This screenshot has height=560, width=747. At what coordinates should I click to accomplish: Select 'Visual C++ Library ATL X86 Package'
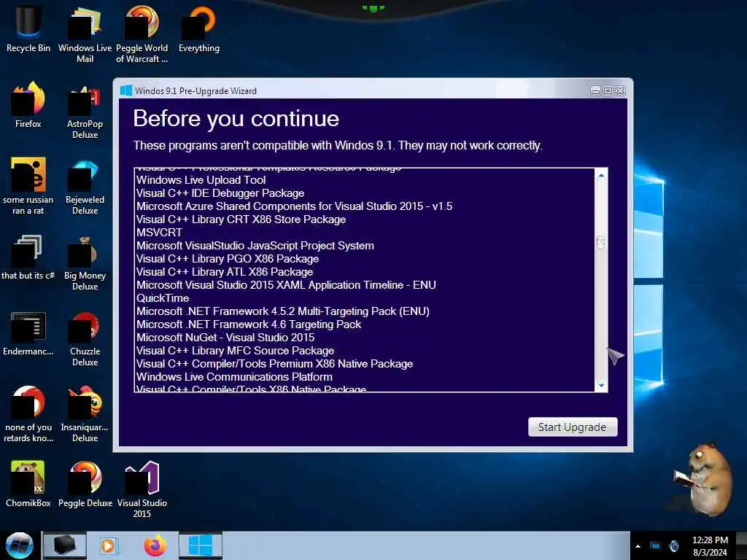(x=225, y=272)
